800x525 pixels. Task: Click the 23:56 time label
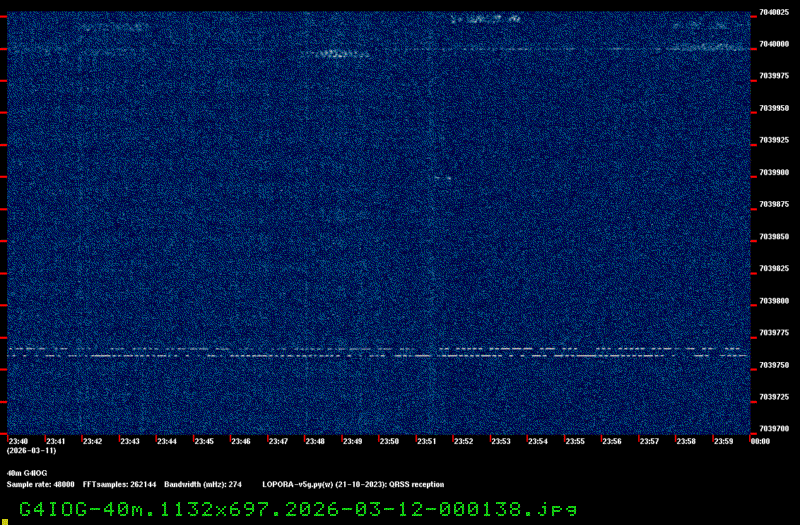pos(612,441)
